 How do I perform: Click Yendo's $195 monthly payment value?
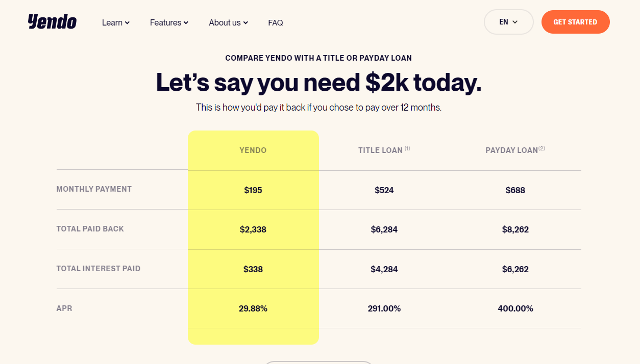click(253, 190)
